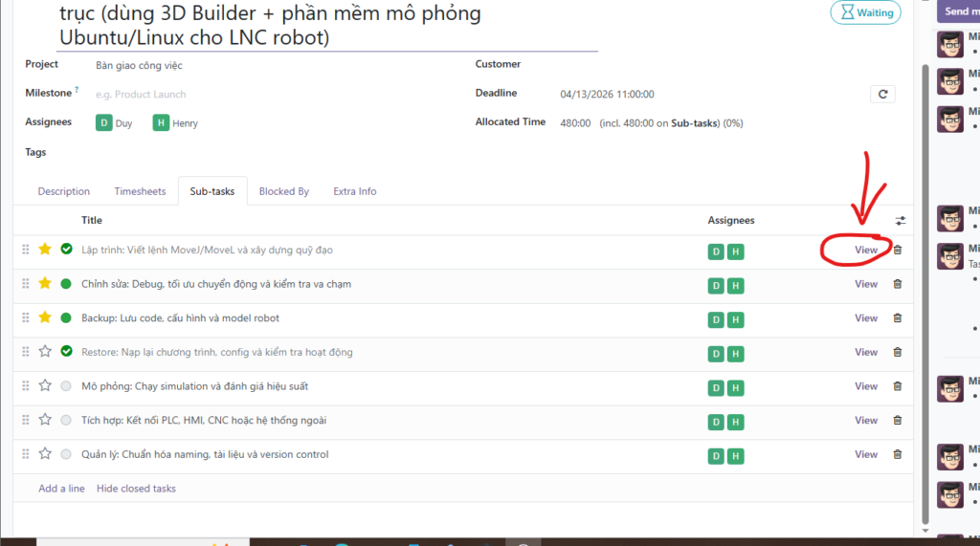Click the vertical scrollbar of task form

[924, 287]
